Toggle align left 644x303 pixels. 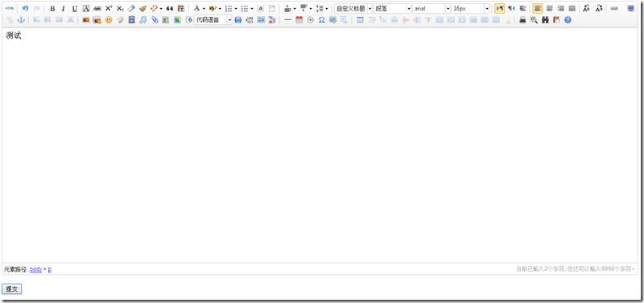click(x=538, y=8)
